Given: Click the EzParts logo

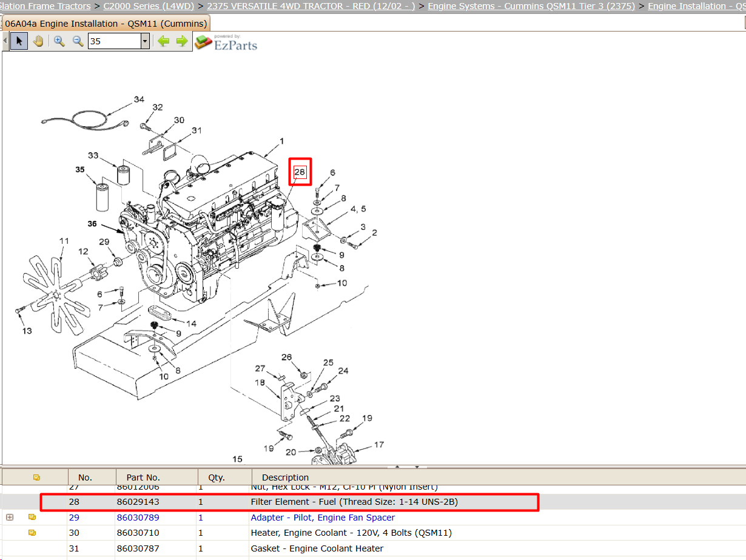Looking at the screenshot, I should (226, 42).
